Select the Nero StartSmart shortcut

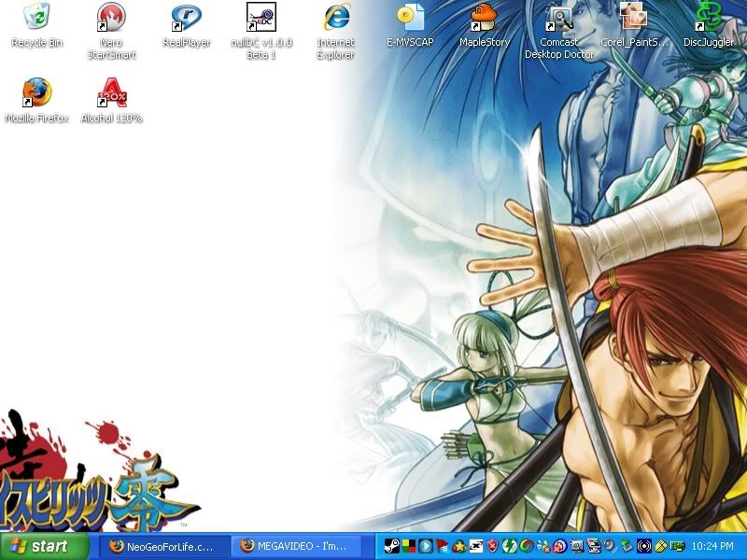[x=111, y=32]
